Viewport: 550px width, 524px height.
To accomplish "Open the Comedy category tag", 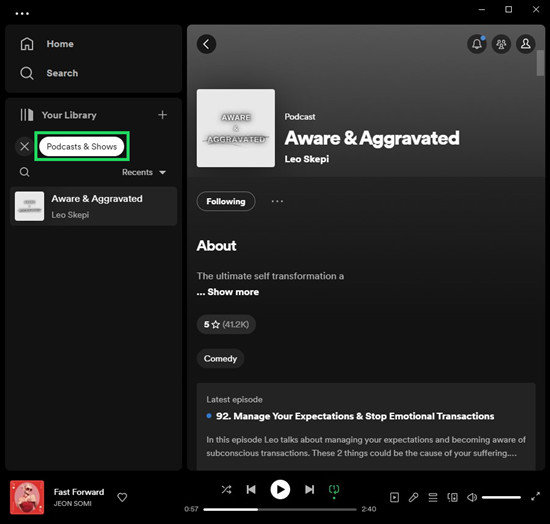I will 220,358.
